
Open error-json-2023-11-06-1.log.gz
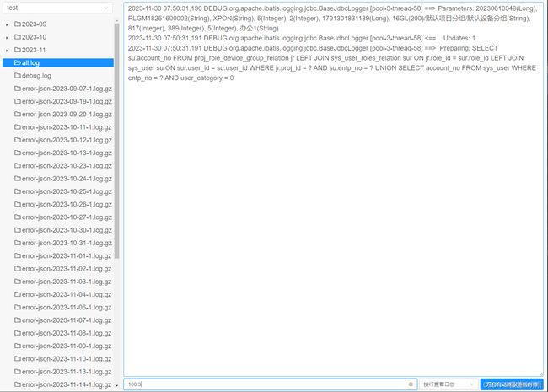point(67,308)
